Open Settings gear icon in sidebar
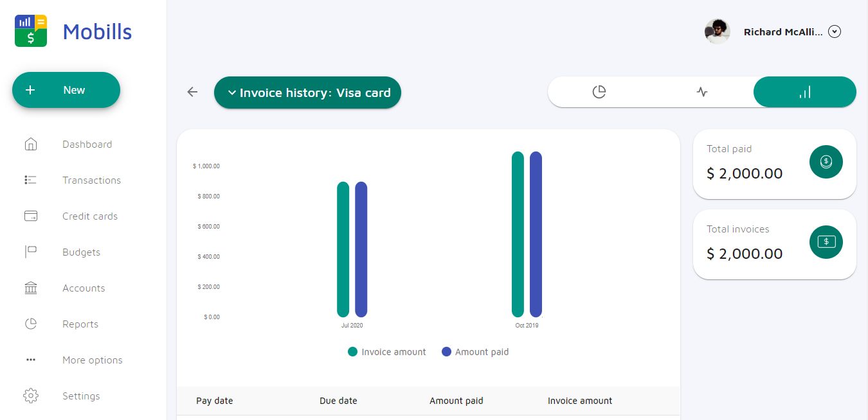868x420 pixels. [31, 396]
